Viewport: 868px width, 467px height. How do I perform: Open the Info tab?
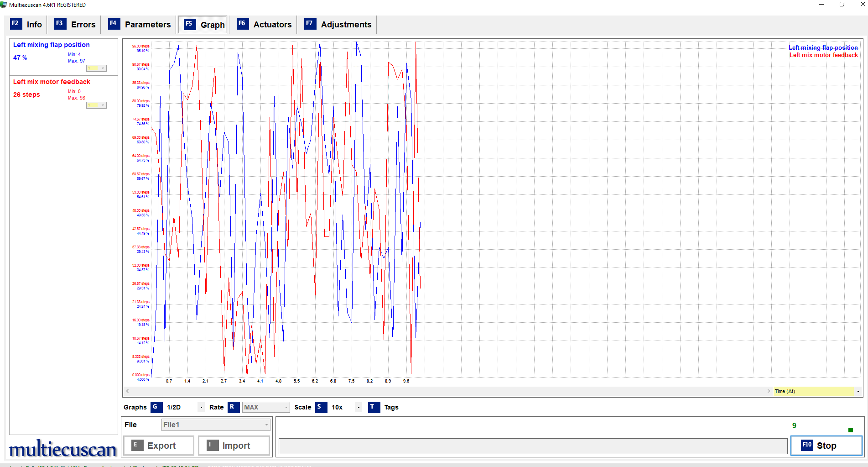[x=26, y=25]
